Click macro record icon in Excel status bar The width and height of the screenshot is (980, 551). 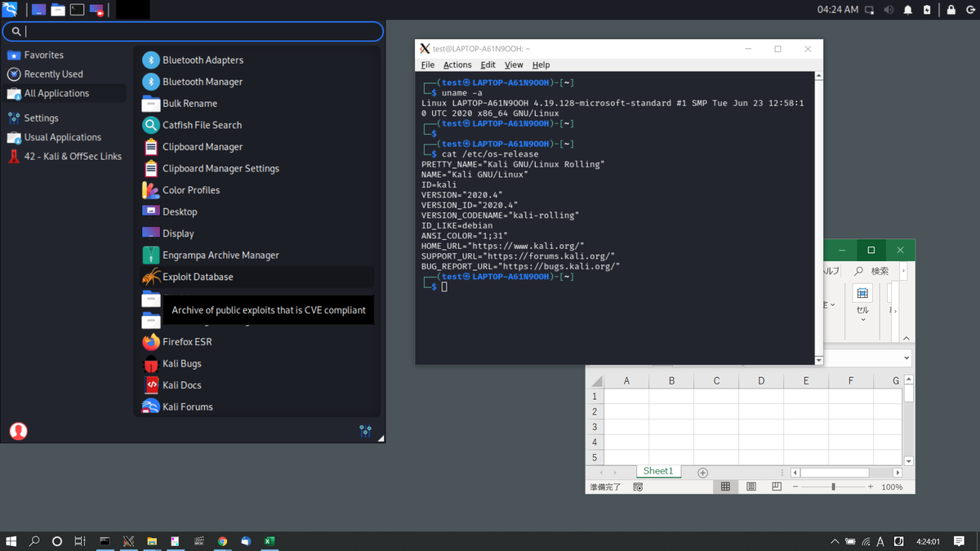(x=638, y=487)
